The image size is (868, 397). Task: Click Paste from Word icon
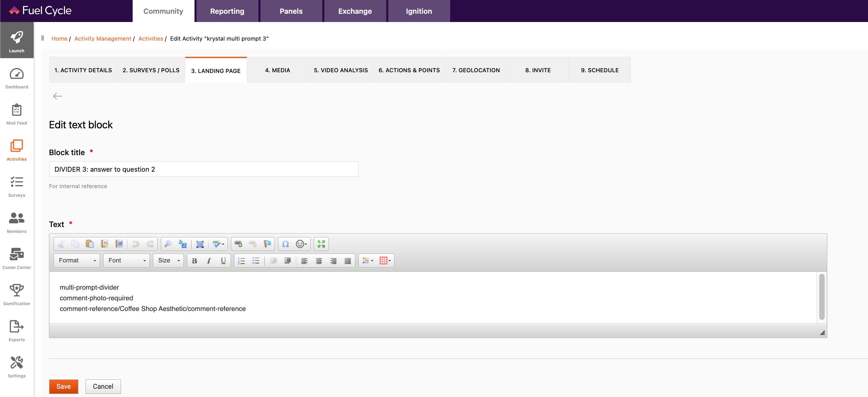119,244
